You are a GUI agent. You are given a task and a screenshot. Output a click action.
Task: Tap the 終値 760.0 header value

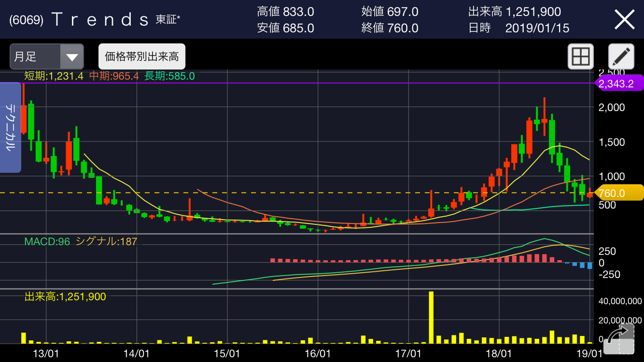click(x=389, y=28)
